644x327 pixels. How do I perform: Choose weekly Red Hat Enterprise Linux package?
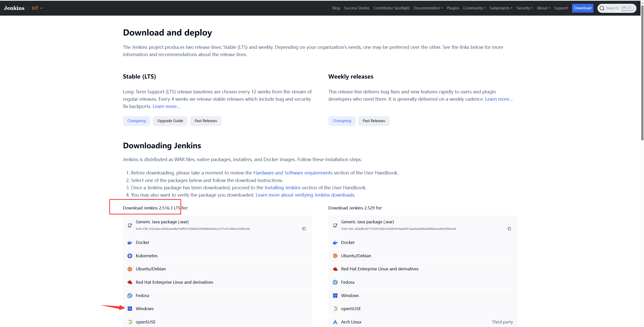pos(423,269)
